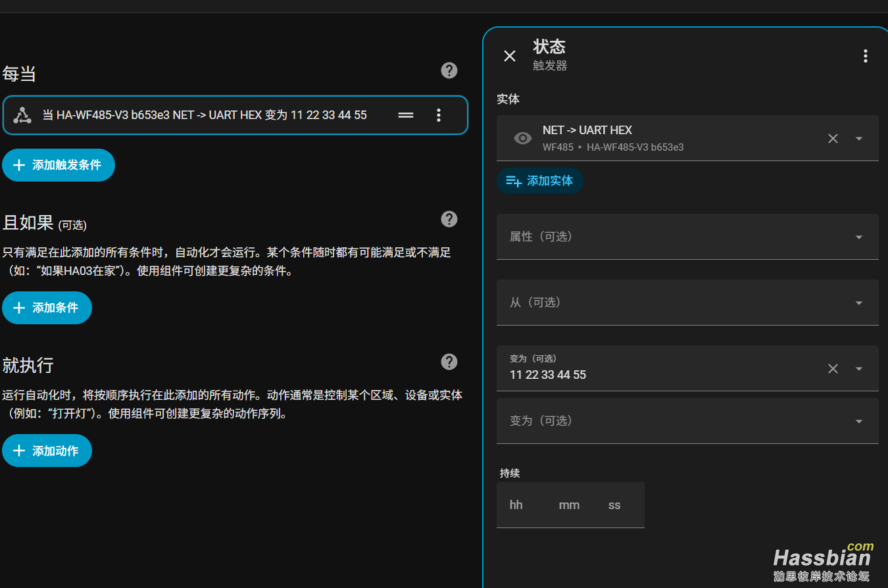
Task: Click the help icon beside 且如果 section
Action: (x=449, y=219)
